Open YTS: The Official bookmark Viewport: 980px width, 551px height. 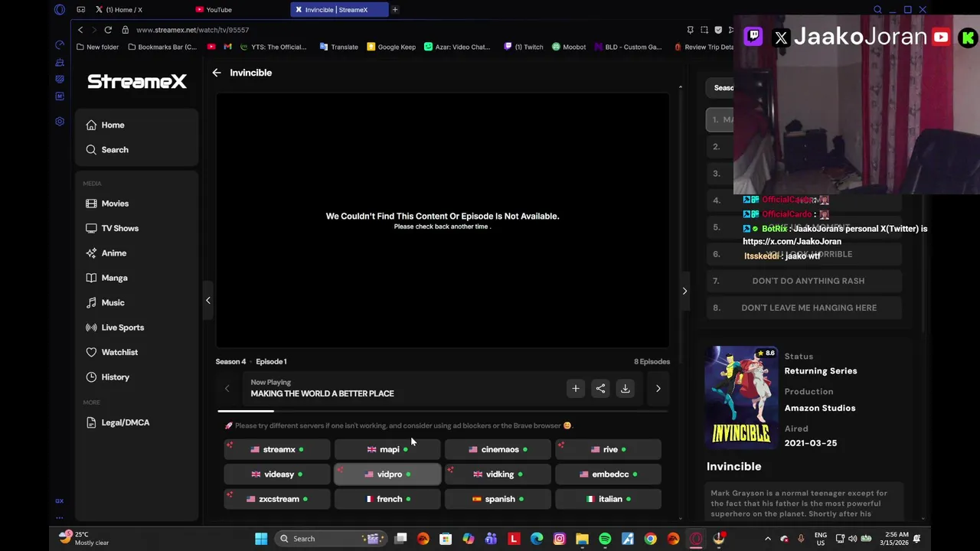pyautogui.click(x=273, y=47)
